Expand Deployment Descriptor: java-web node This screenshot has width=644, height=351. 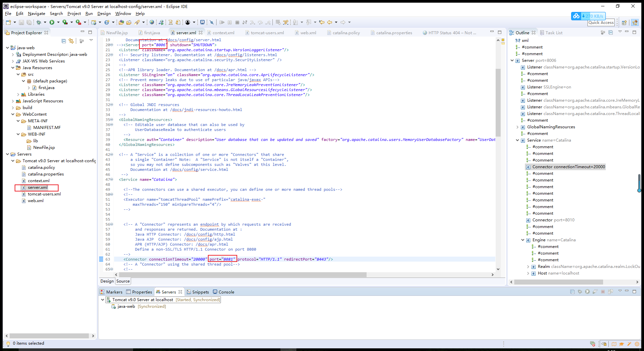point(13,55)
